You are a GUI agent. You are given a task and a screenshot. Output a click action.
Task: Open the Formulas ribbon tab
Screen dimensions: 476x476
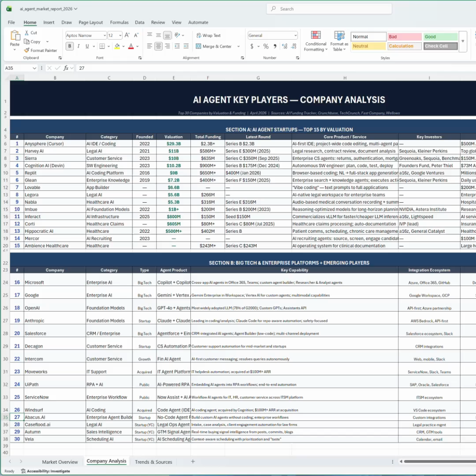[x=119, y=22]
